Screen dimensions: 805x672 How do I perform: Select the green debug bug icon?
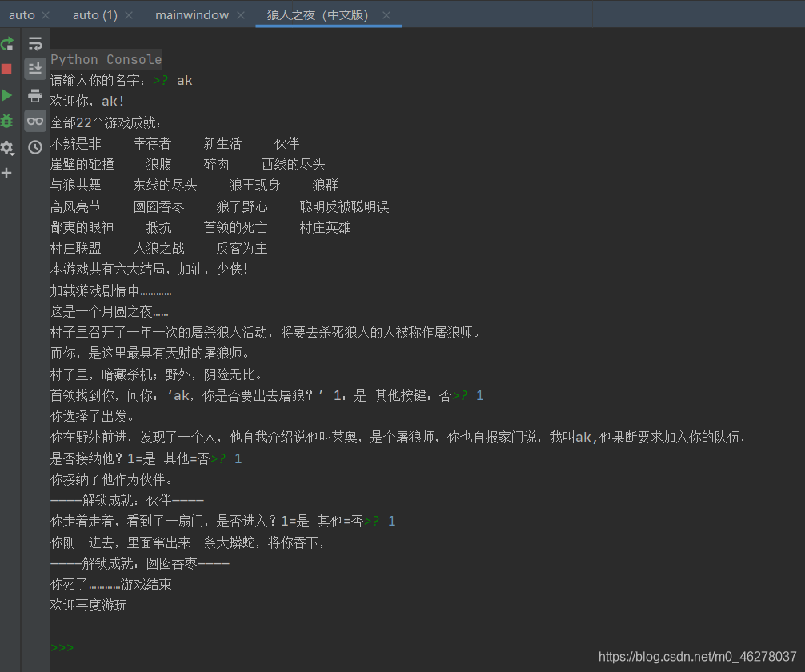7,121
